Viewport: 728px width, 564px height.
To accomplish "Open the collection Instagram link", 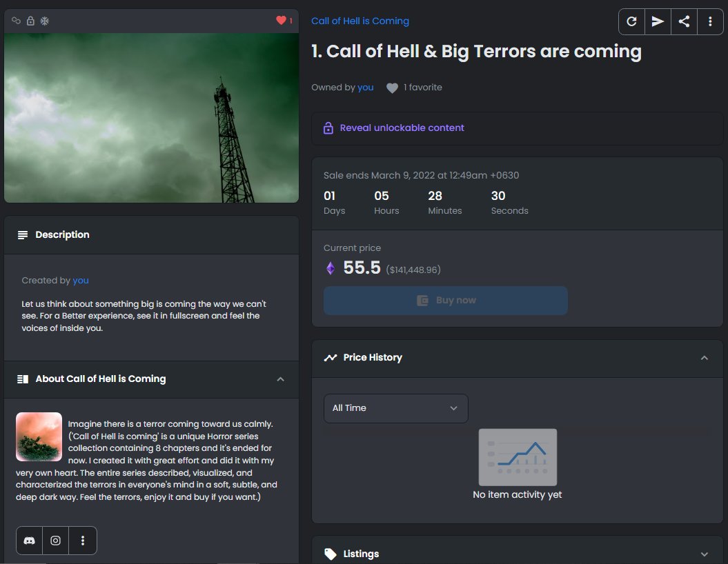I will click(56, 541).
